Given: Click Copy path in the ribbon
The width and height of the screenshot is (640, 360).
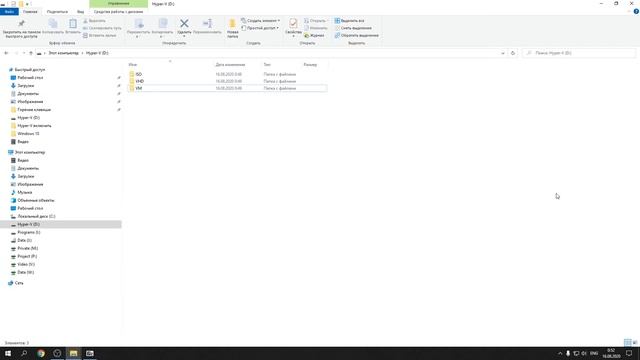Looking at the screenshot, I should 102,28.
